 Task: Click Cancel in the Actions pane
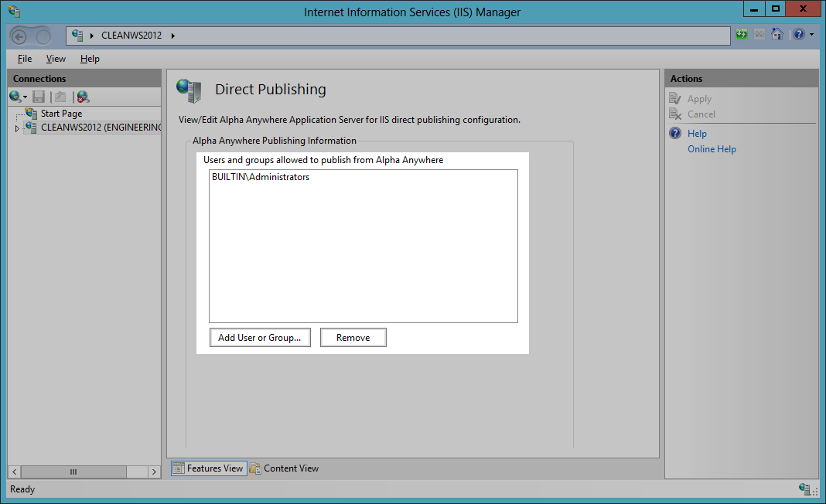tap(701, 114)
